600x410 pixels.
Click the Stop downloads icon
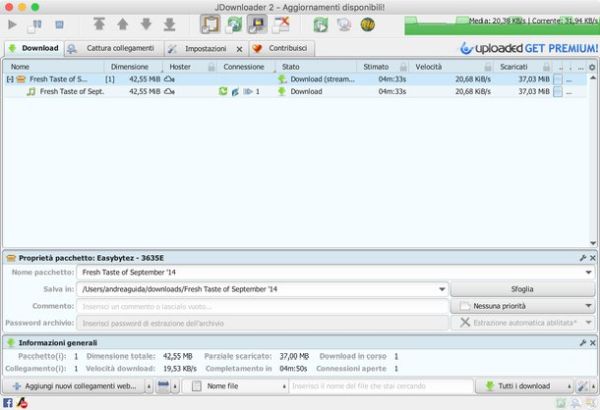[x=59, y=24]
